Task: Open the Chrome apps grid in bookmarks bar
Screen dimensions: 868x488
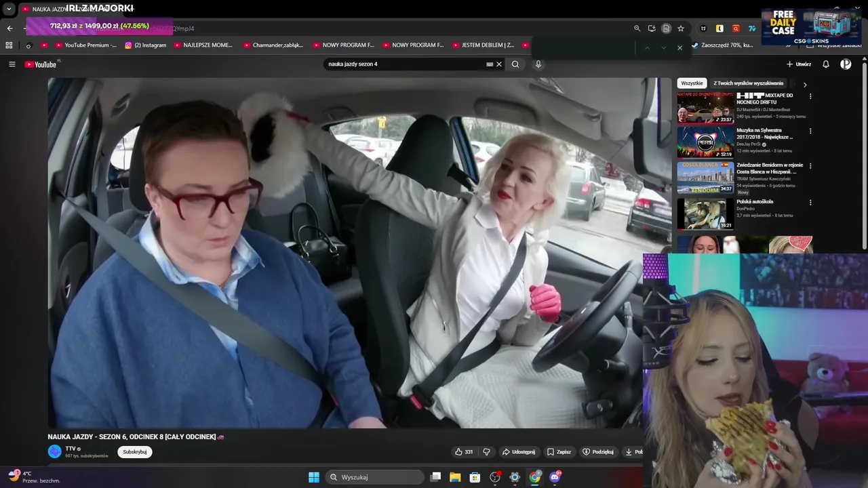Action: [x=9, y=45]
